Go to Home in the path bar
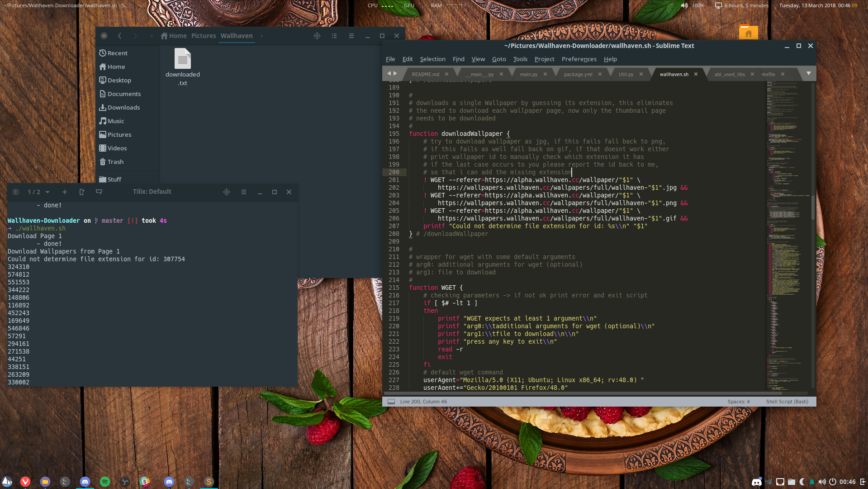The image size is (868, 489). tap(174, 36)
